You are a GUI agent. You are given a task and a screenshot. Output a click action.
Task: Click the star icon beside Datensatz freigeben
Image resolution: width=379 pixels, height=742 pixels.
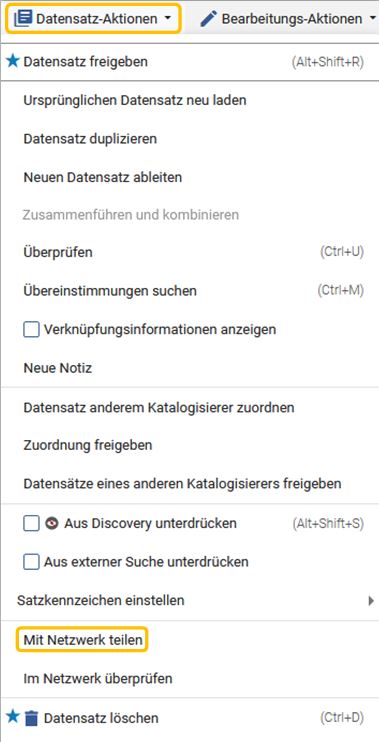(x=13, y=61)
